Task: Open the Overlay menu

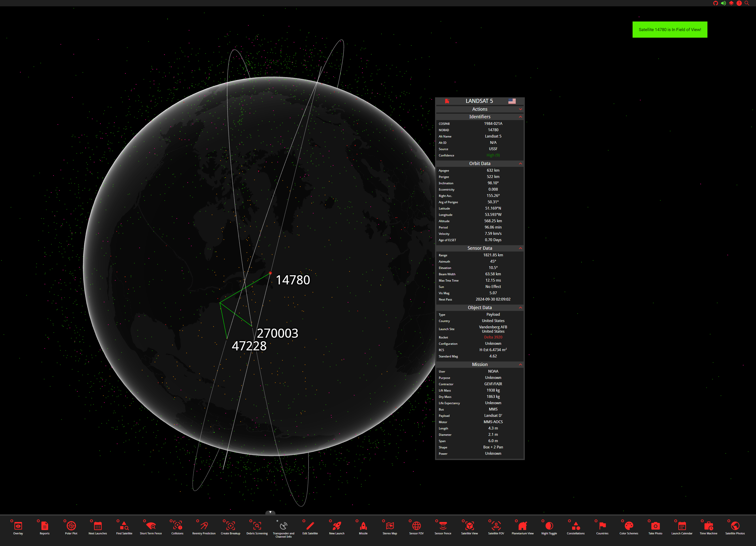Action: tap(18, 528)
